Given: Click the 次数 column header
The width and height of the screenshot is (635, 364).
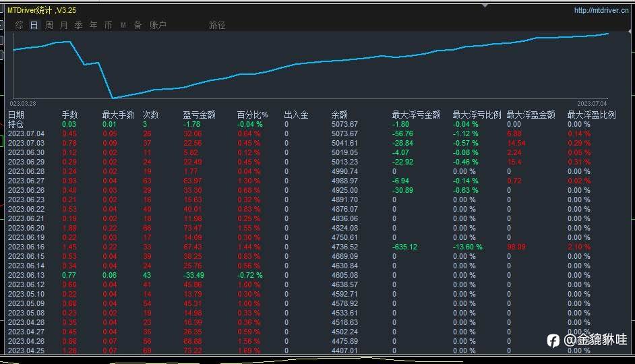Looking at the screenshot, I should 150,115.
